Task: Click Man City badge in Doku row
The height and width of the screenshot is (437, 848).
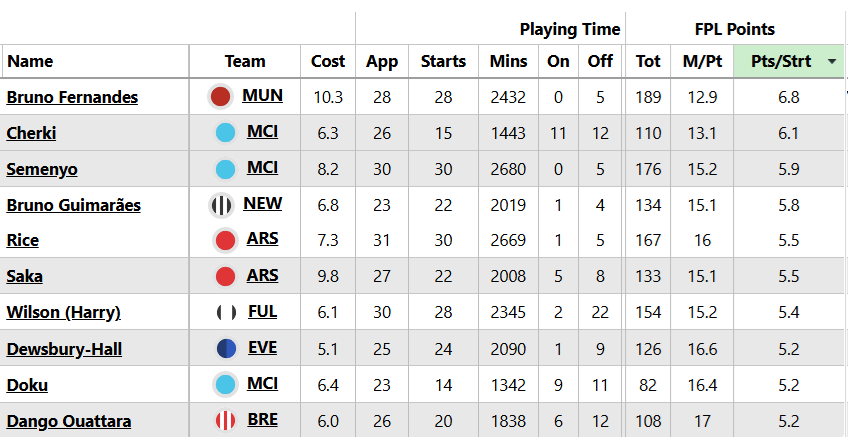Action: tap(225, 385)
